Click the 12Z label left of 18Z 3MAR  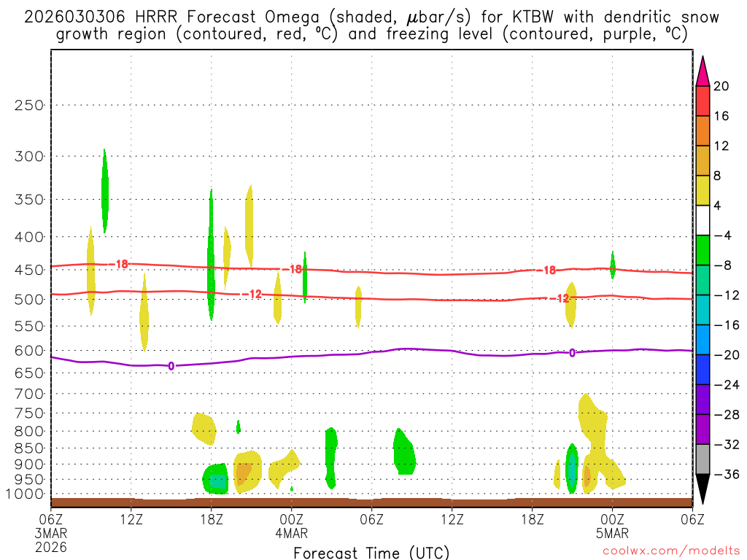(x=131, y=519)
